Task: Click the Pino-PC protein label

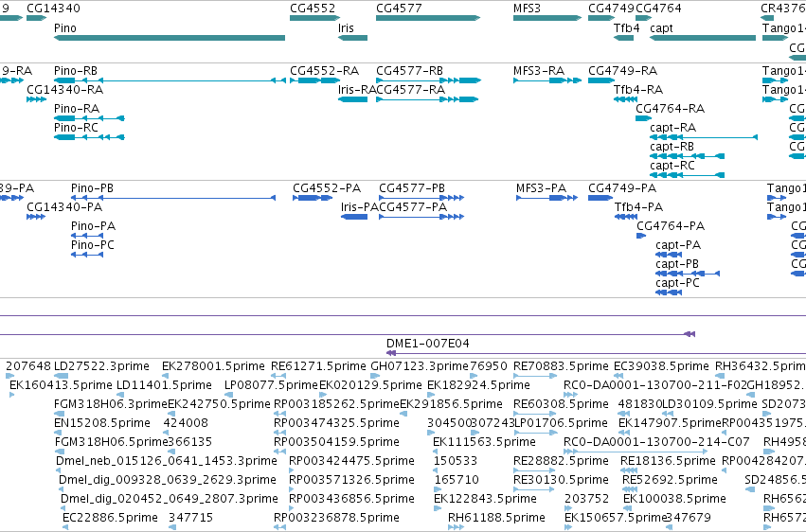Action: click(x=93, y=245)
